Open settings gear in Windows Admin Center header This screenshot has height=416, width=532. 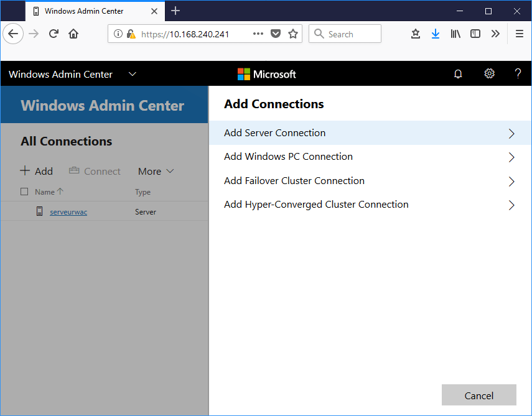click(489, 73)
